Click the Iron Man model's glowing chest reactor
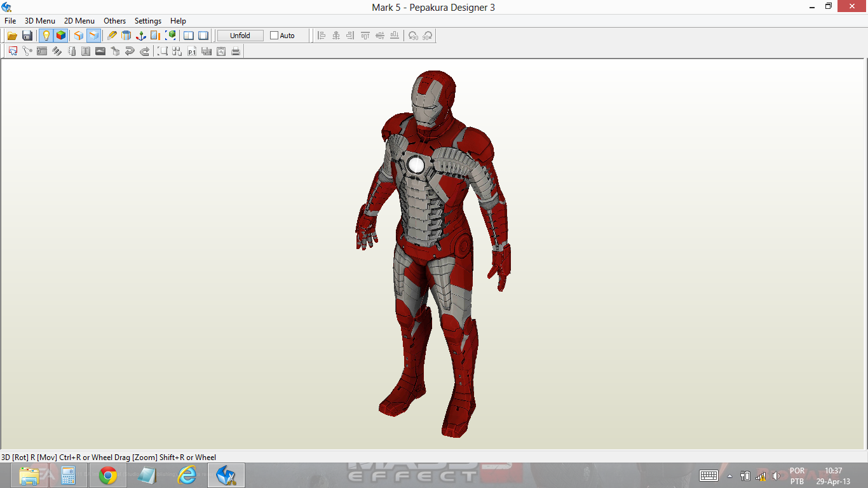This screenshot has height=488, width=868. point(417,165)
